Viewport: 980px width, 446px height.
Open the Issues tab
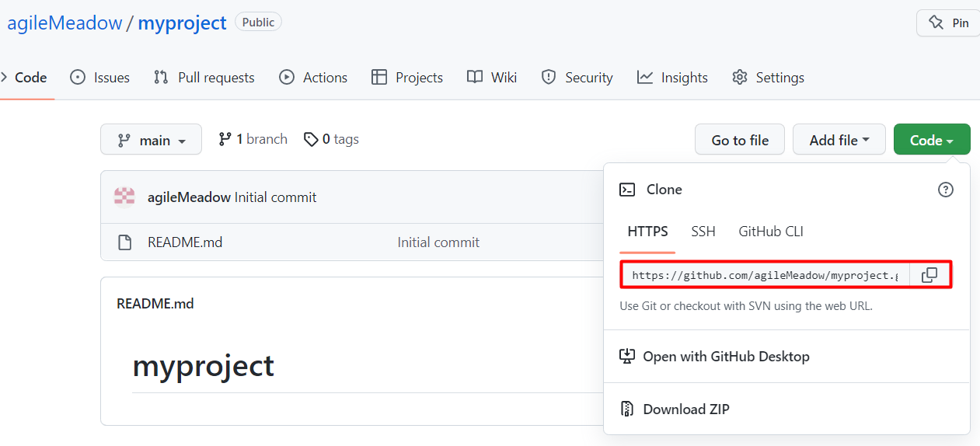click(x=100, y=78)
